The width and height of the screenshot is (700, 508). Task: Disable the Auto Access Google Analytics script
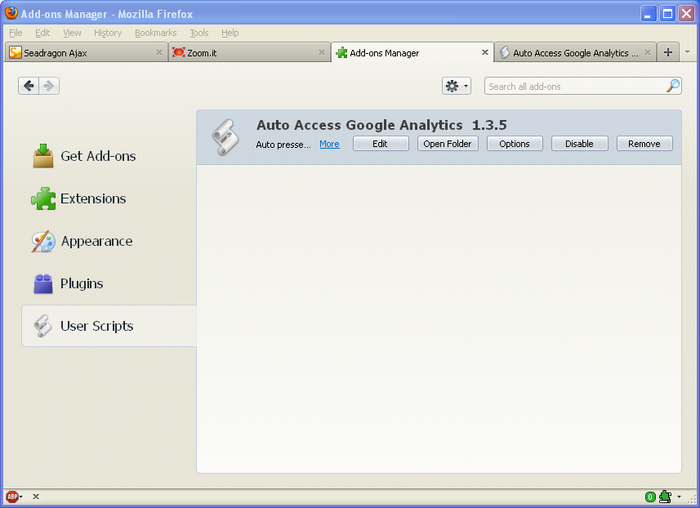coord(579,144)
